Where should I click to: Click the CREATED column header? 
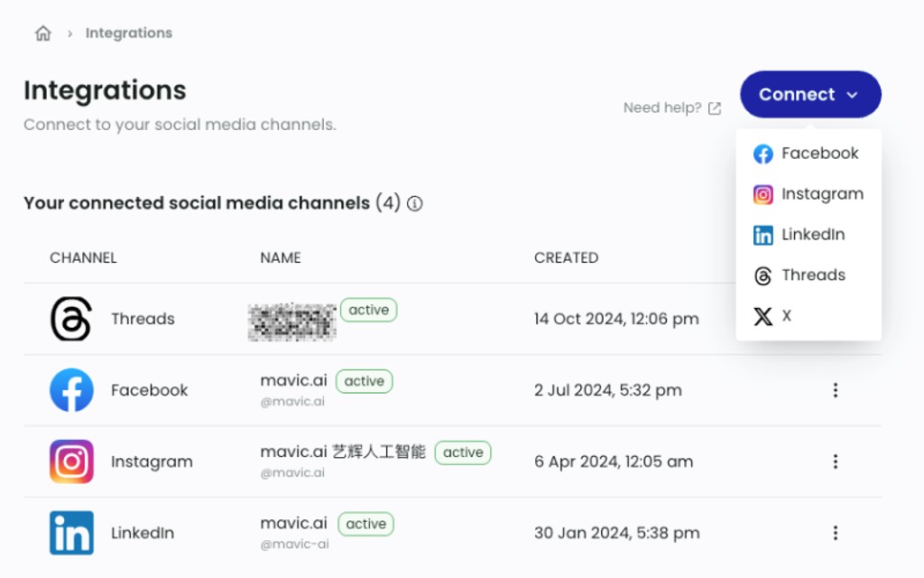point(567,257)
